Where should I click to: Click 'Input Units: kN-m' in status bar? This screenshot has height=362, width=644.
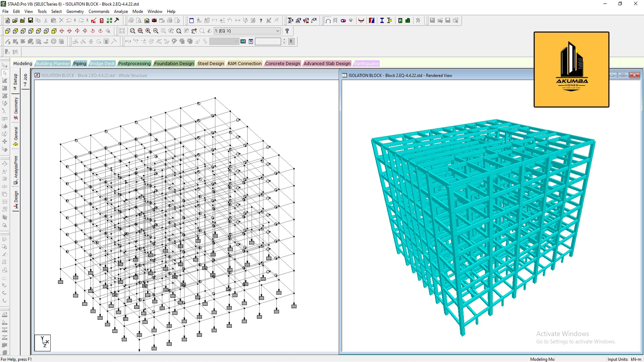point(624,359)
